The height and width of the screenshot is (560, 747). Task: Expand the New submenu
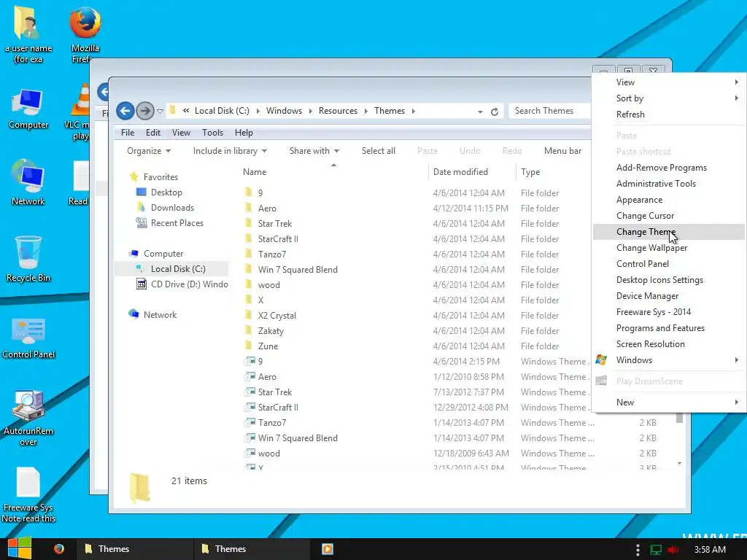[668, 402]
